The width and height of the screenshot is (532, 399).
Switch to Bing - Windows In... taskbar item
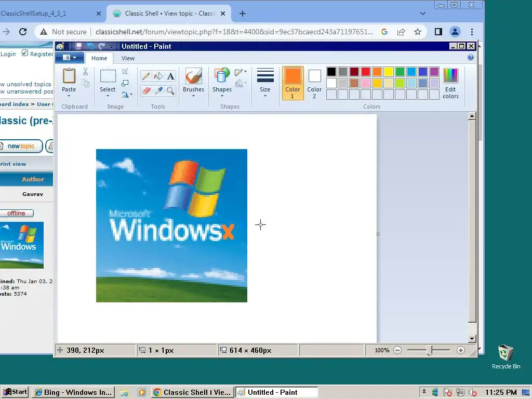tap(74, 392)
